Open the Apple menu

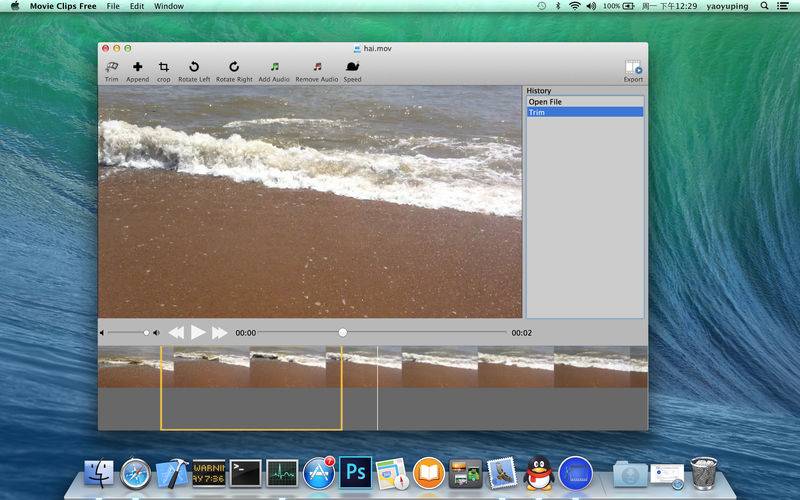point(15,6)
